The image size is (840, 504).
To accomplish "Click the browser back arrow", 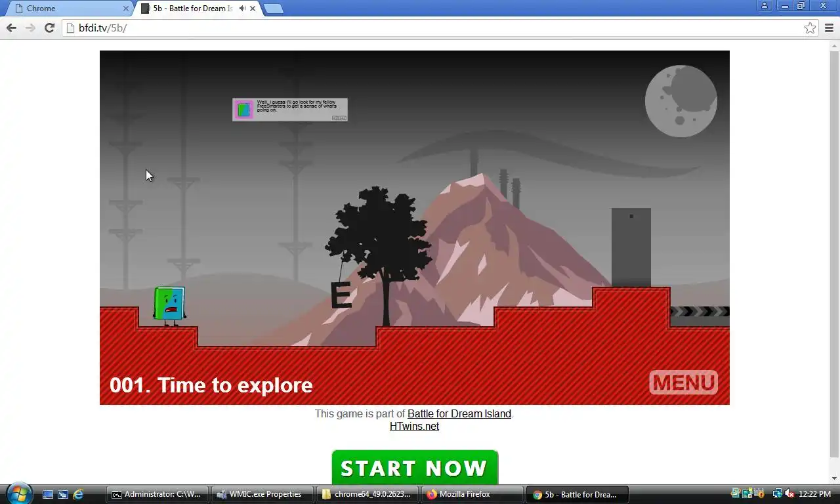I will point(10,28).
